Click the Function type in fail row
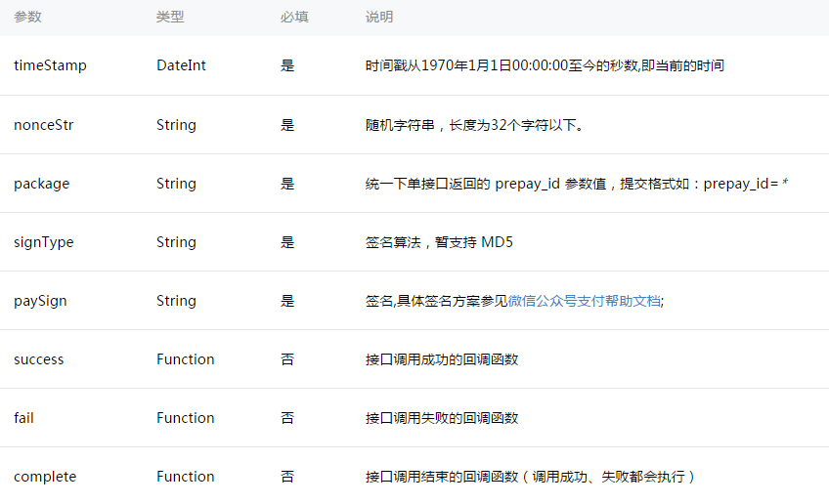Image resolution: width=829 pixels, height=504 pixels. 185,418
